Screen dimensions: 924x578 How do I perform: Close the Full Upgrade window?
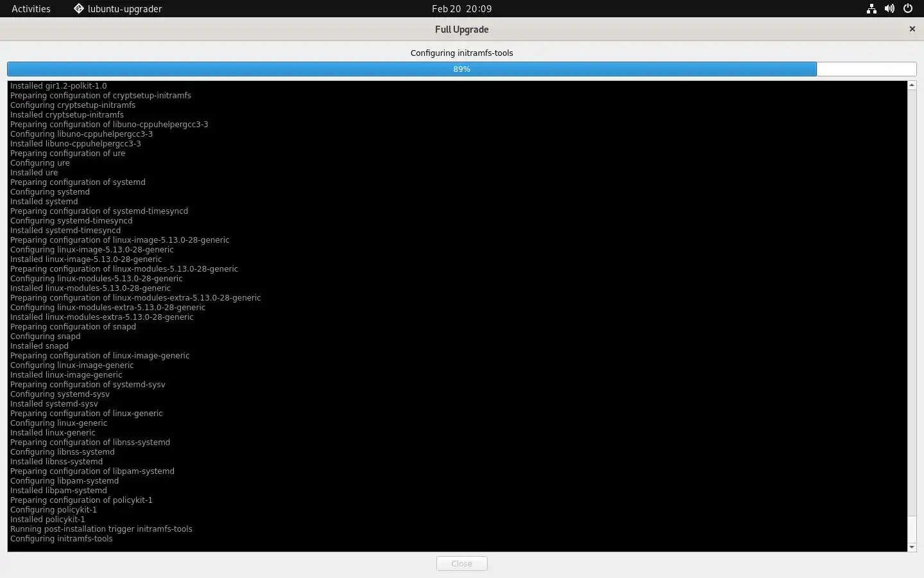(x=912, y=29)
